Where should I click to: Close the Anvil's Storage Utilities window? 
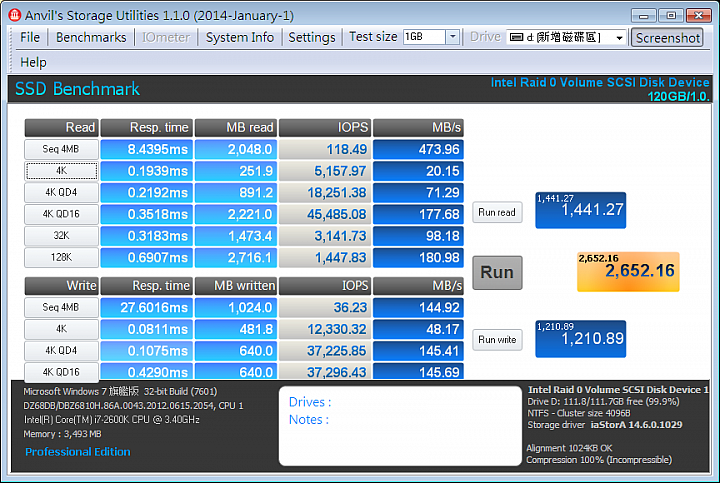[x=698, y=16]
